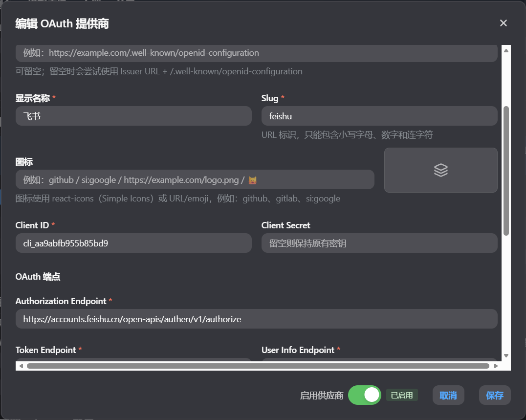Viewport: 526px width, 420px height.
Task: Focus the Client ID field
Action: tap(133, 243)
